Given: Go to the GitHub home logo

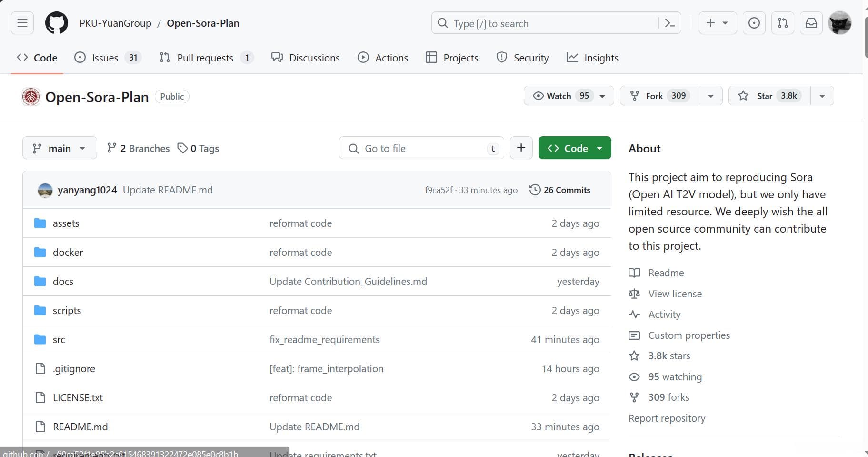Looking at the screenshot, I should [57, 23].
